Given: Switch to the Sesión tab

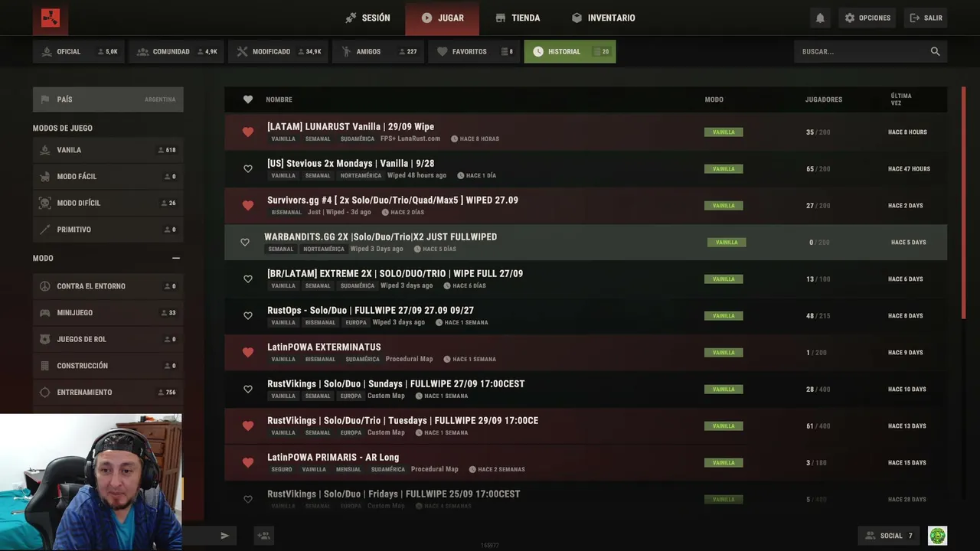Looking at the screenshot, I should pyautogui.click(x=367, y=18).
